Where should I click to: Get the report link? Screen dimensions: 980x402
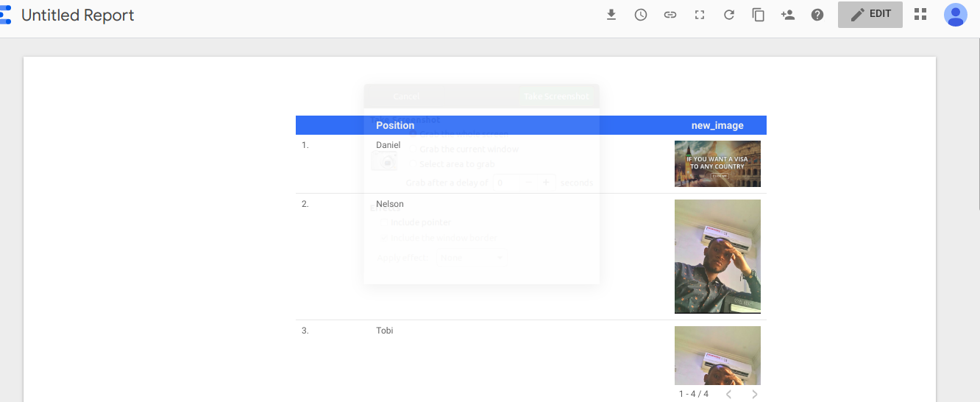click(x=670, y=15)
